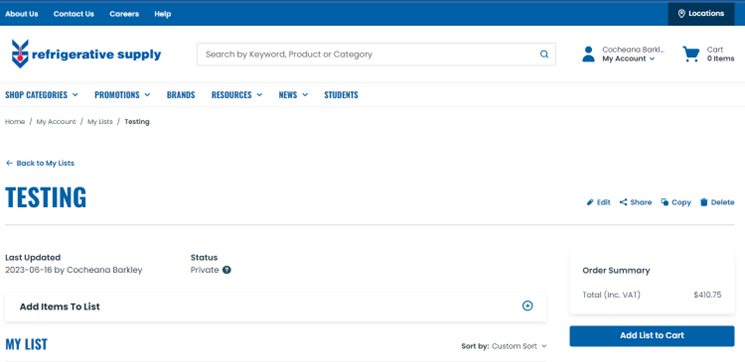Click the Edit pencil icon
745x362 pixels.
click(x=590, y=202)
